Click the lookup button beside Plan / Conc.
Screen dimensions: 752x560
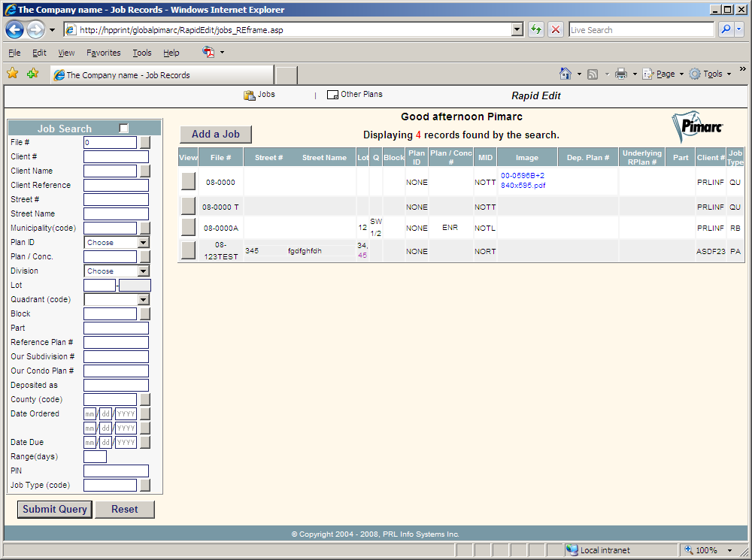point(145,257)
